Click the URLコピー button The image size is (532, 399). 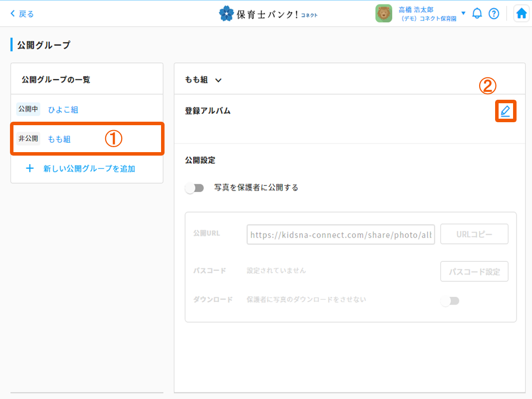point(474,234)
